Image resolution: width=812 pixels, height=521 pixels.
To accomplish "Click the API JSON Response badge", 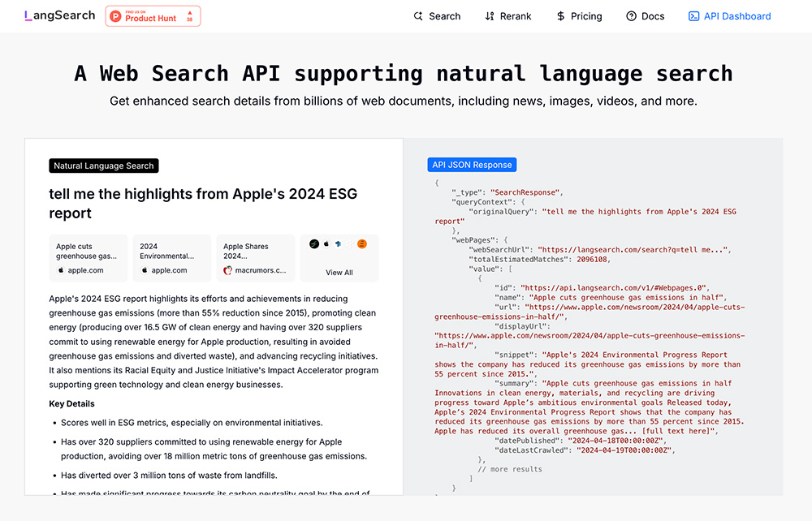I will [x=472, y=165].
